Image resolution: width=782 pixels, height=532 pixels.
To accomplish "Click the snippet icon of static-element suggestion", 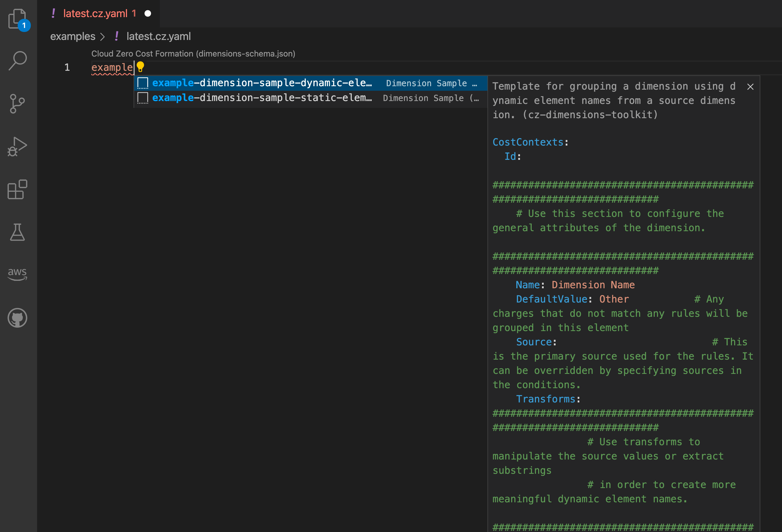I will [x=143, y=98].
